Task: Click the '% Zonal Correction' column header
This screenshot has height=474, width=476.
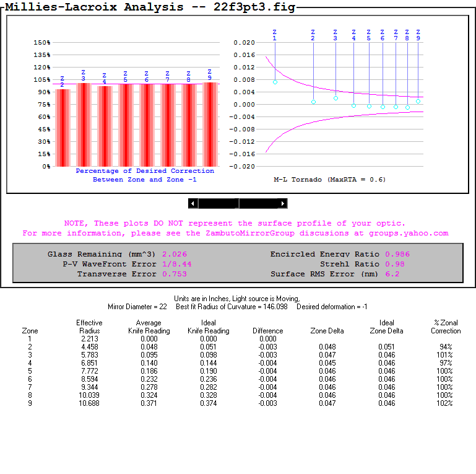Action: (x=446, y=327)
